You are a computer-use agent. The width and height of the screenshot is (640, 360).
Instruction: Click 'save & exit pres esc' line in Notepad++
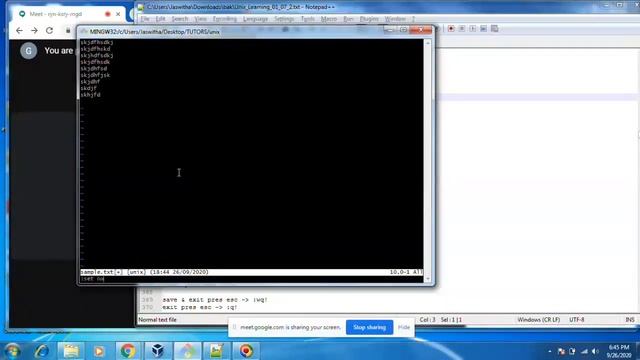215,300
